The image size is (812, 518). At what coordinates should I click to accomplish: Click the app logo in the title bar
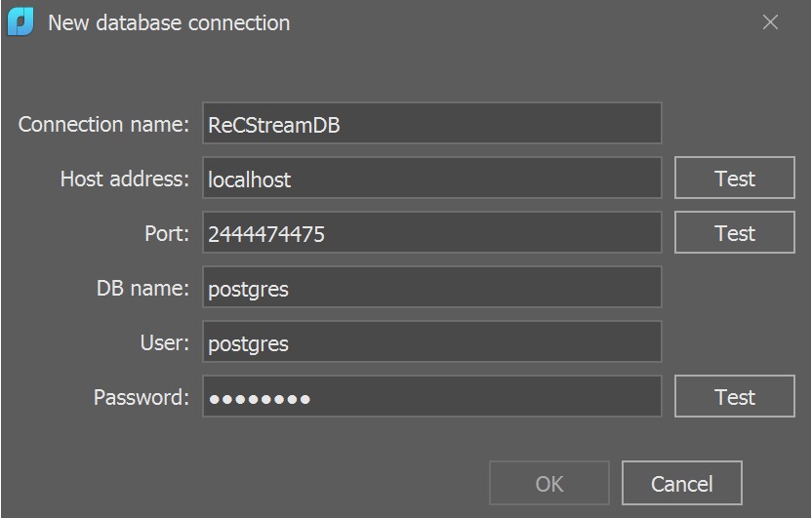click(20, 22)
